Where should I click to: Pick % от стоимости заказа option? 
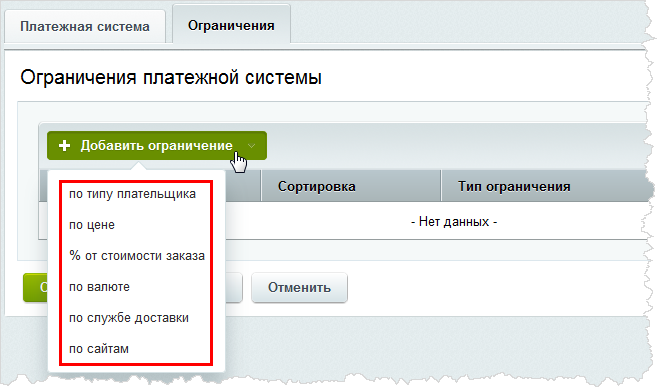tap(137, 256)
